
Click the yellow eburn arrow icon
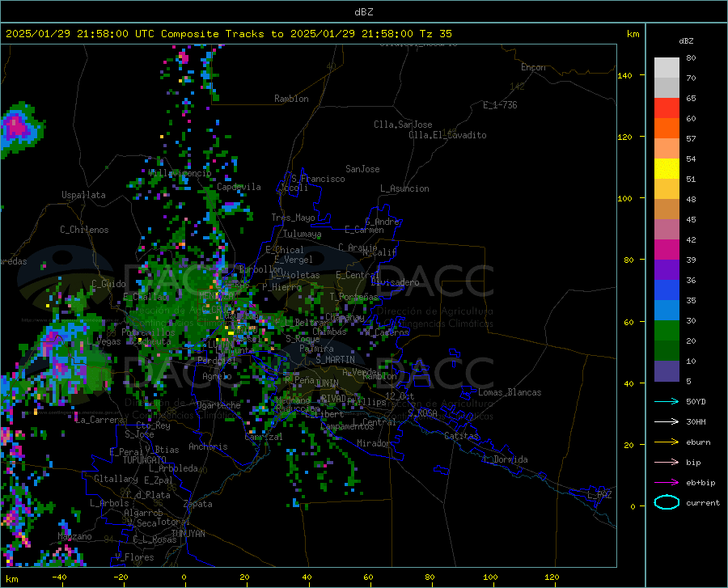click(667, 442)
